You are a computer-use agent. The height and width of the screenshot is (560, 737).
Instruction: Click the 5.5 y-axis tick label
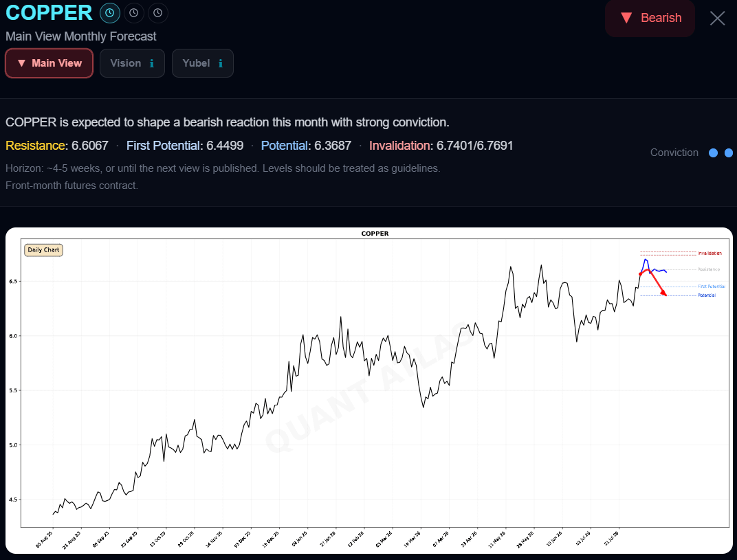[13, 390]
